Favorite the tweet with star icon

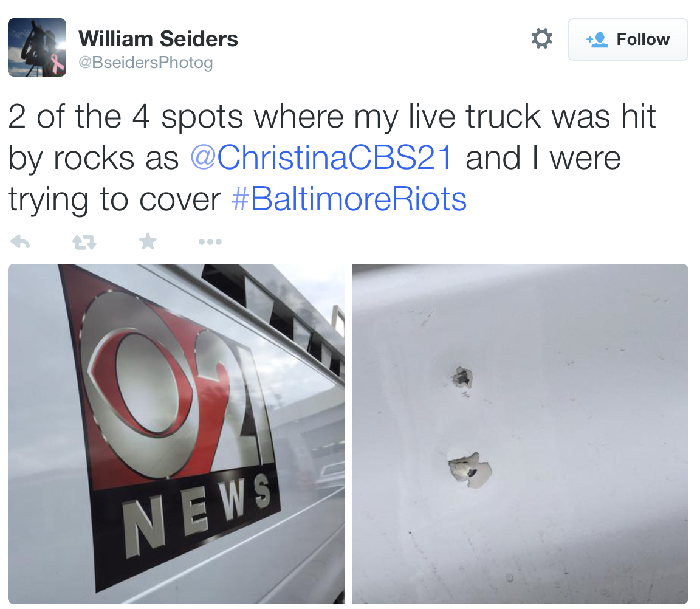(148, 241)
